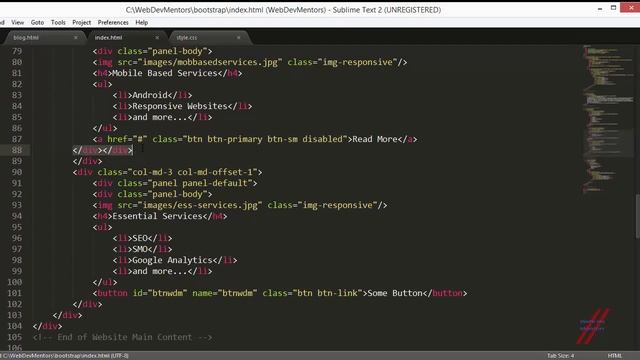
Task: Click the 'SEO' list item text
Action: tap(140, 238)
